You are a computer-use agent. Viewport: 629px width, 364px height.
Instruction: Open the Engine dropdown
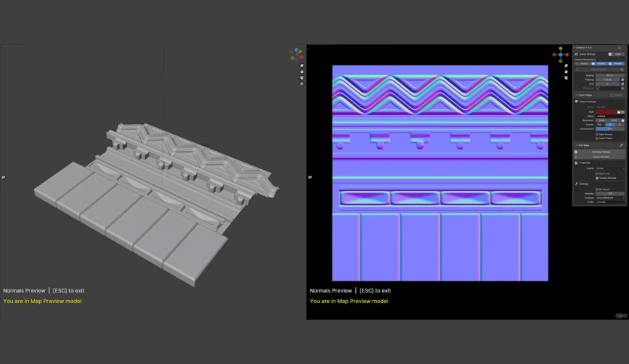click(x=610, y=168)
